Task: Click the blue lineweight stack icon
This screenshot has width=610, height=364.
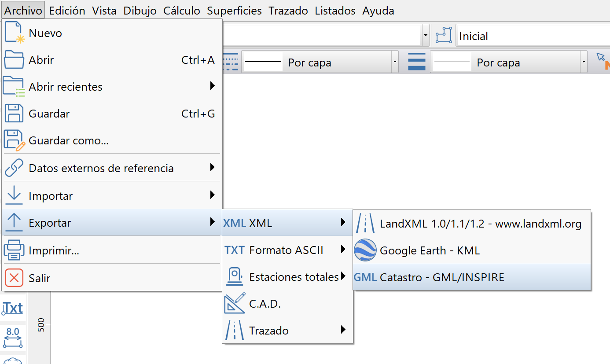Action: (x=416, y=62)
